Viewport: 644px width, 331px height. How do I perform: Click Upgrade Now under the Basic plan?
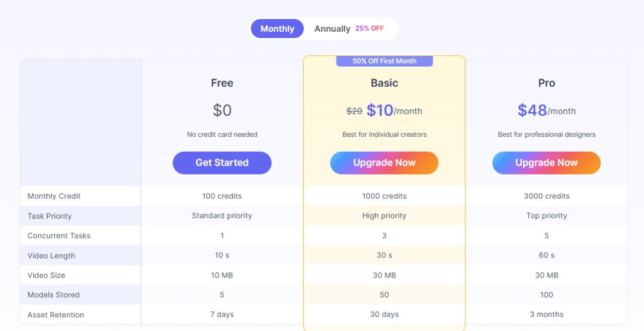[x=384, y=163]
